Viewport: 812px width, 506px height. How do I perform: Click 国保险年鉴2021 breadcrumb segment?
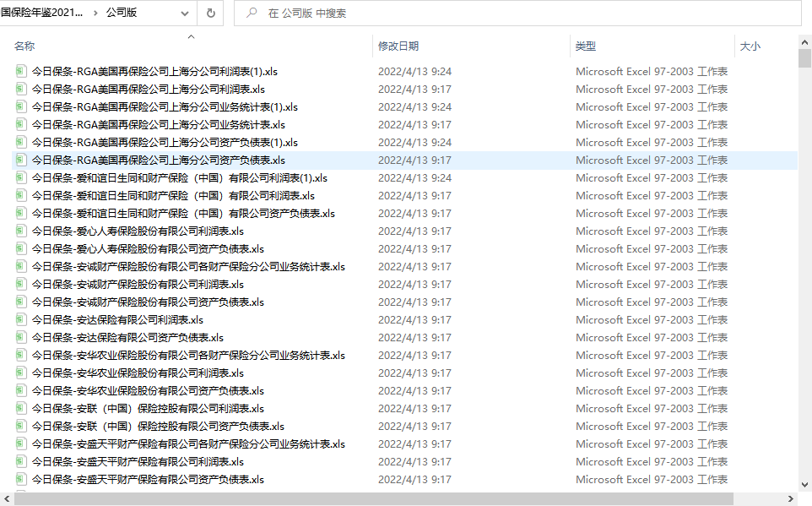point(41,13)
